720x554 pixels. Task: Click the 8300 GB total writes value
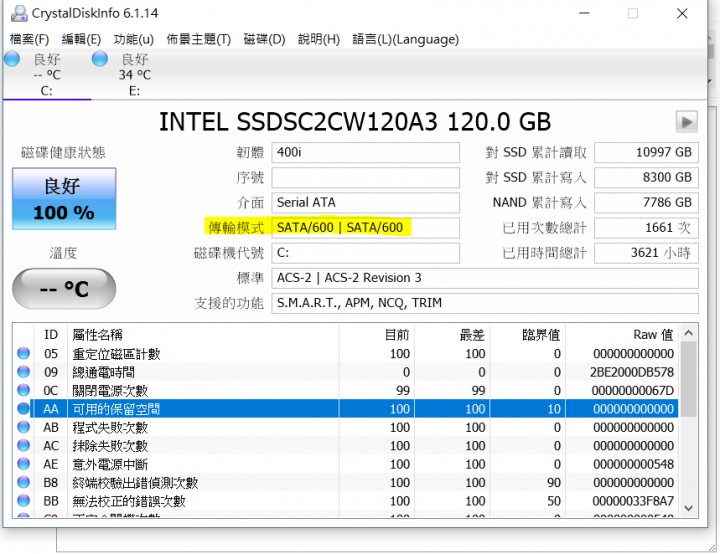[x=647, y=178]
